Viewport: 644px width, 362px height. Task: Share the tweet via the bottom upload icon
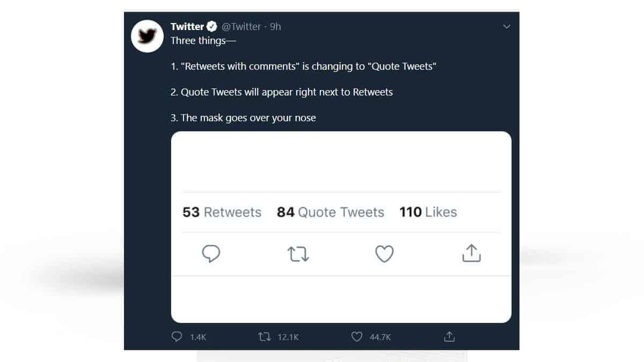[x=449, y=336]
